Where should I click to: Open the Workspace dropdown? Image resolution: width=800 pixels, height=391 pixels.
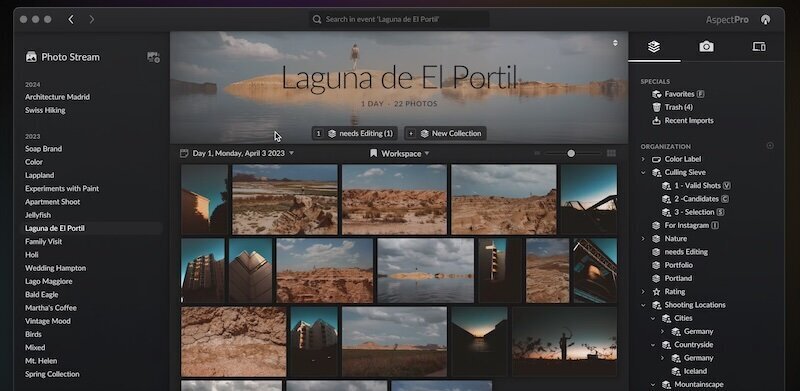(400, 153)
